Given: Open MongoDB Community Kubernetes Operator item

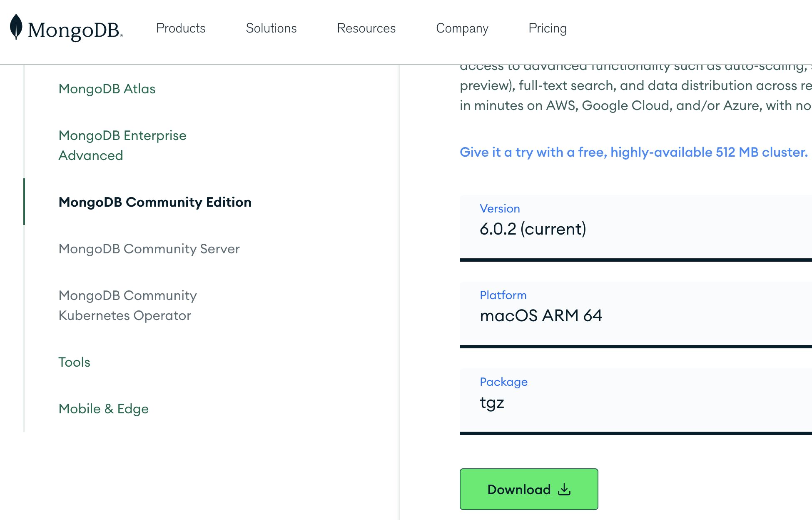Looking at the screenshot, I should pyautogui.click(x=127, y=305).
